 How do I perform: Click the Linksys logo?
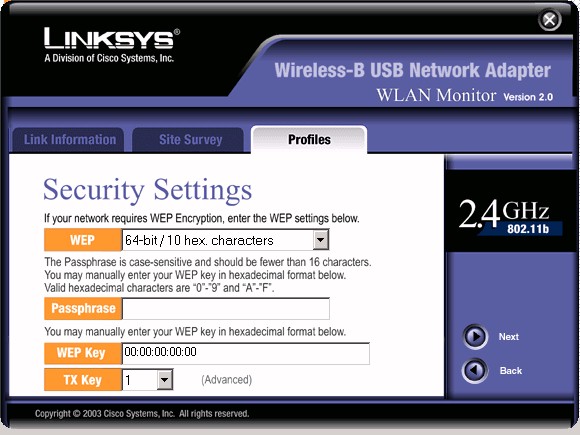coord(112,45)
